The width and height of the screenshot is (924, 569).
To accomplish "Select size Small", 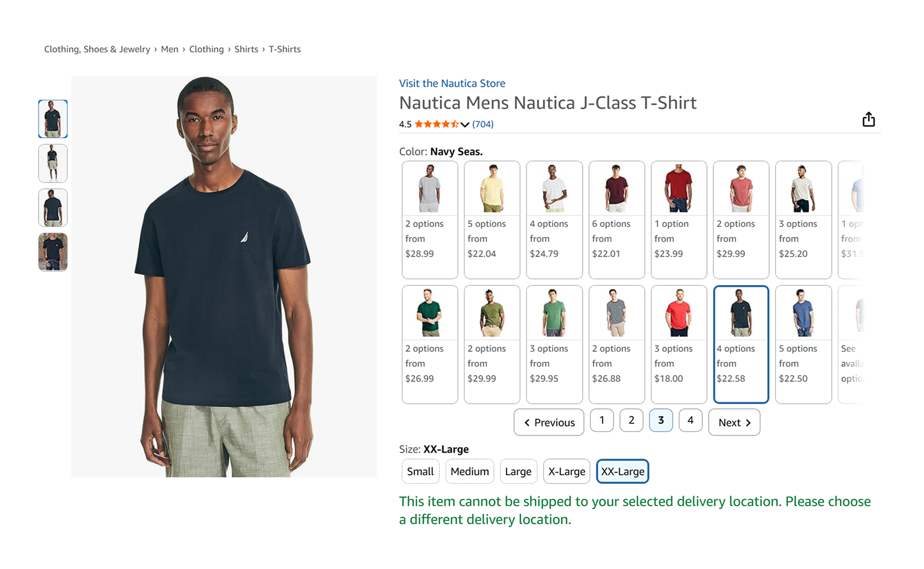I will pos(420,471).
